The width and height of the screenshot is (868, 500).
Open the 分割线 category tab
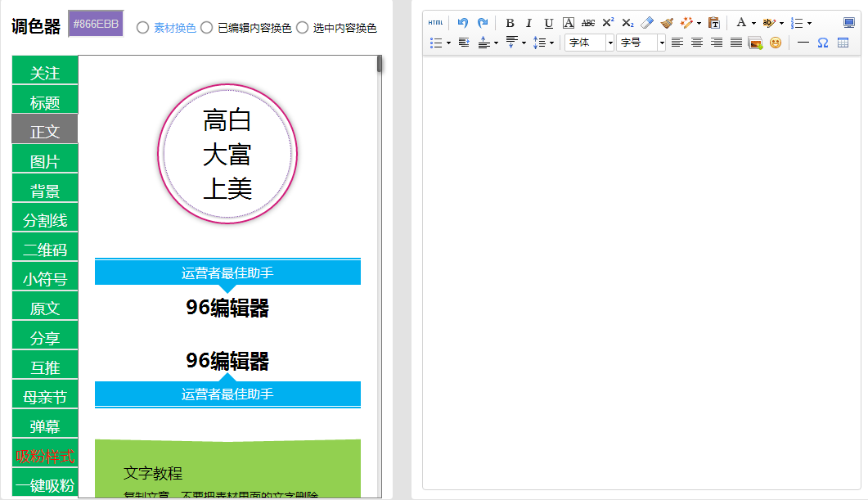click(x=45, y=217)
